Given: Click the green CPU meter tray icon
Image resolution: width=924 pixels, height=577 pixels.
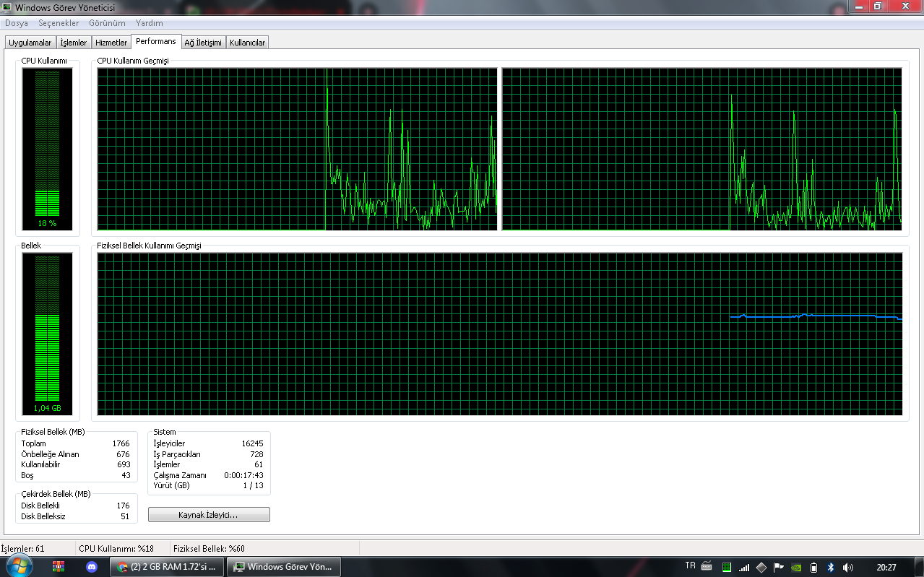Looking at the screenshot, I should pyautogui.click(x=727, y=567).
